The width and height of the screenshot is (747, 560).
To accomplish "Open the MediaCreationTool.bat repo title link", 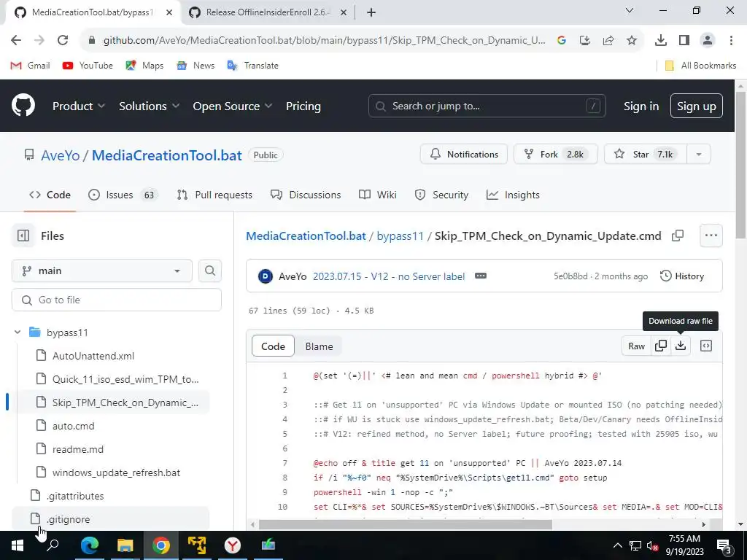I will click(x=167, y=155).
